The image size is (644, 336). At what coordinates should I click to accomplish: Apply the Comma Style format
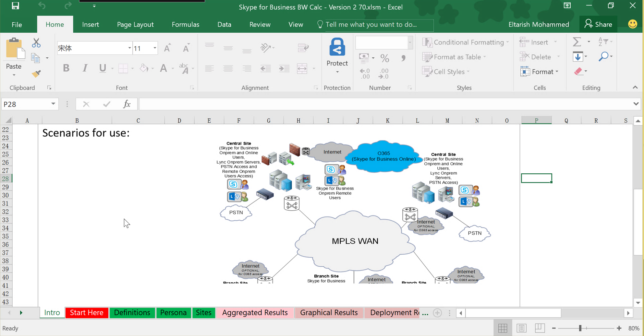pyautogui.click(x=403, y=58)
